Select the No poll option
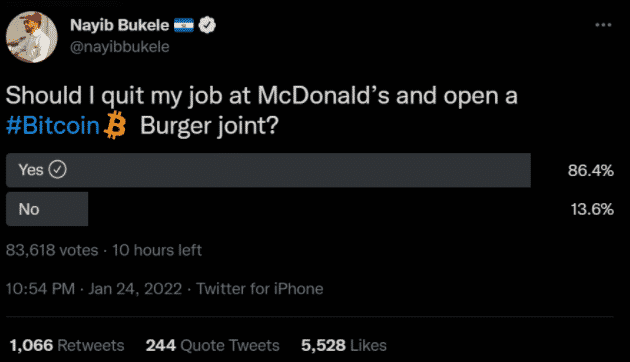Screen dimensions: 630x362 47,209
